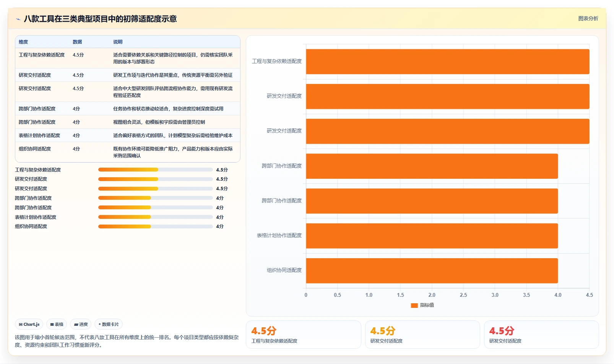Open the 图表分析 label in the header
The width and height of the screenshot is (614, 364).
point(588,18)
